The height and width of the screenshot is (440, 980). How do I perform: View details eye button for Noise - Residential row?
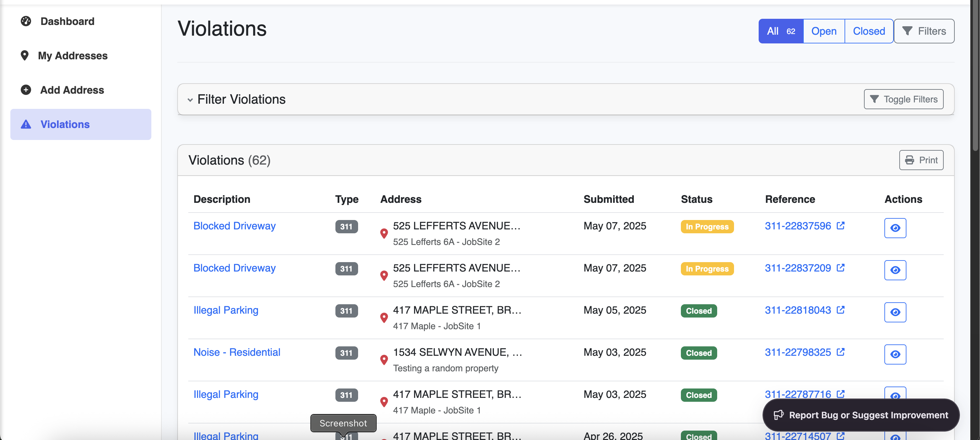(x=895, y=354)
